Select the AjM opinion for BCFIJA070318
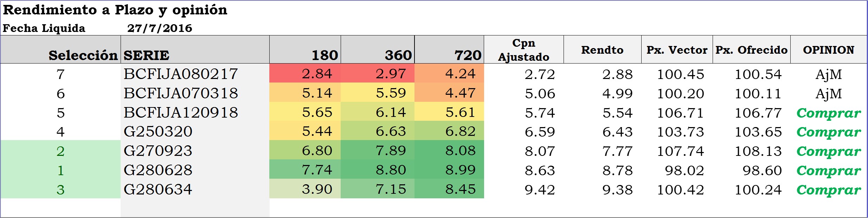The height and width of the screenshot is (218, 868). click(828, 93)
